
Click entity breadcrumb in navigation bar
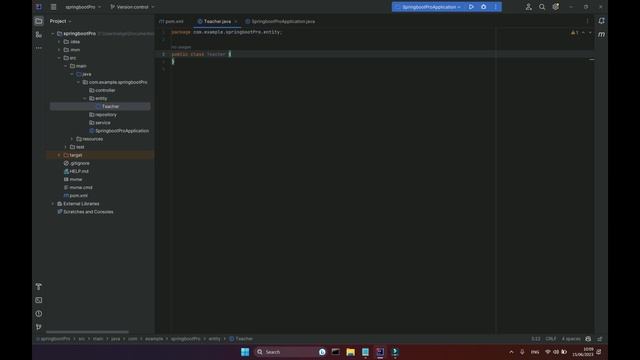[x=214, y=339]
